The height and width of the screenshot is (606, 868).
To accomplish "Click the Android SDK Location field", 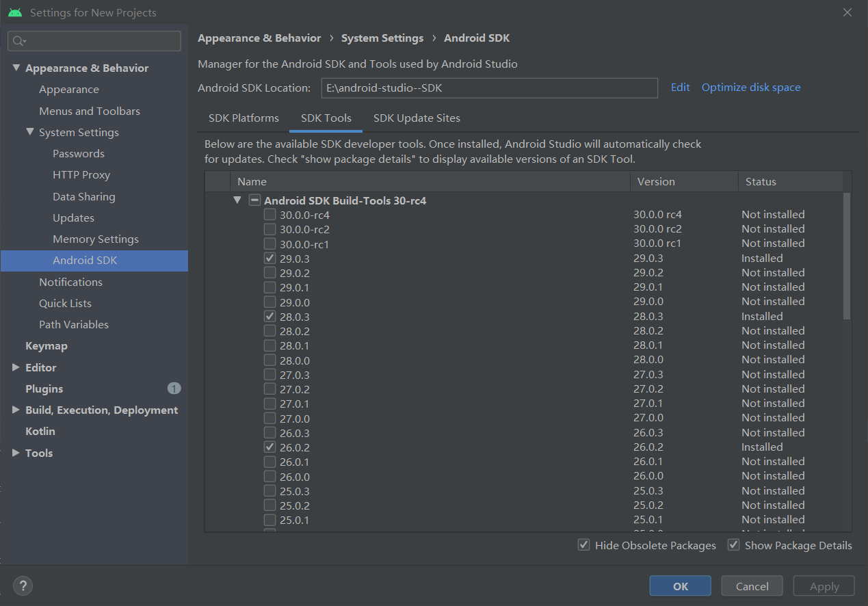I will [490, 88].
